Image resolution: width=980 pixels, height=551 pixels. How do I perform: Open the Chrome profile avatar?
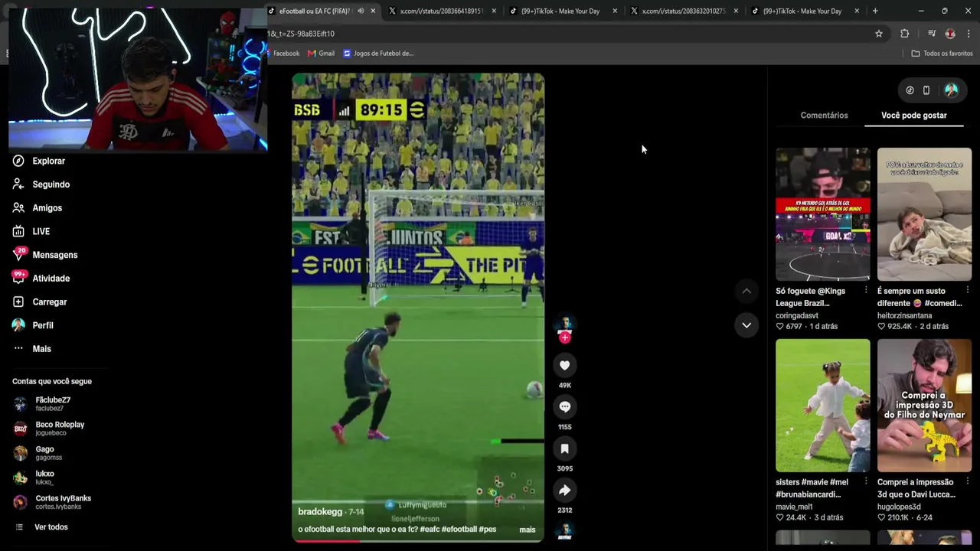pos(950,34)
